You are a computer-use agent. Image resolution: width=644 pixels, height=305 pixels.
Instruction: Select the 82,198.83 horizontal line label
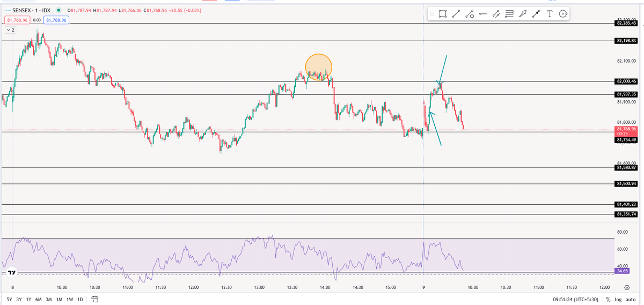(626, 41)
